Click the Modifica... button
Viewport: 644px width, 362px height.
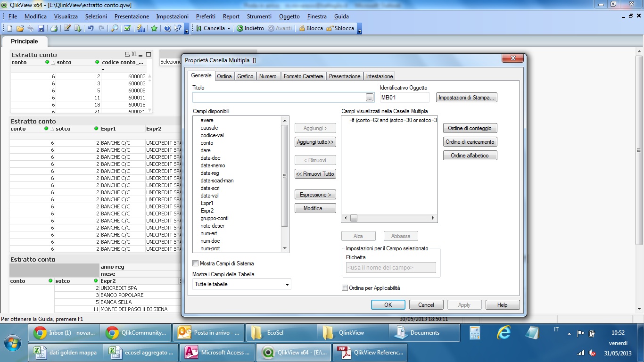point(315,208)
